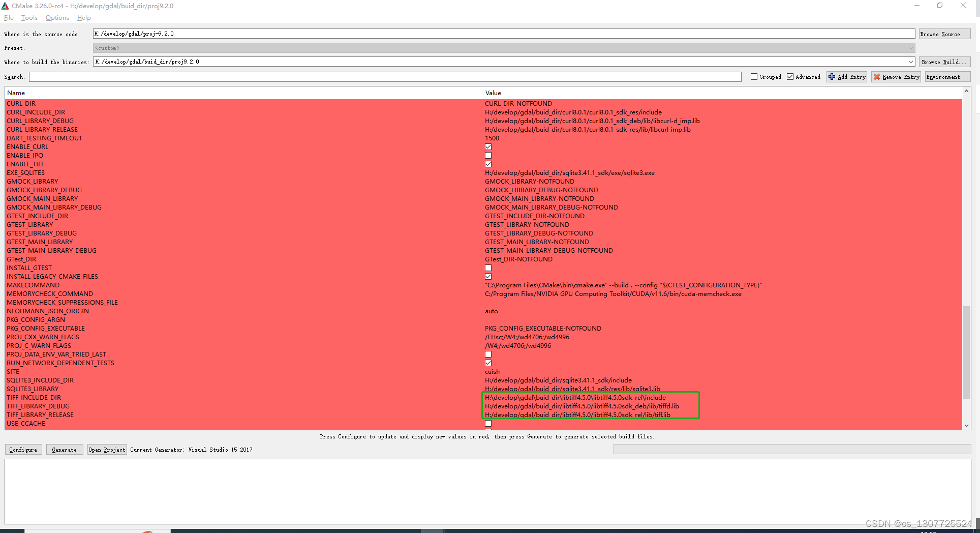The height and width of the screenshot is (533, 980).
Task: Check PROJ_DATA_ENV_VAR_TRIED_LAST option
Action: click(x=488, y=354)
